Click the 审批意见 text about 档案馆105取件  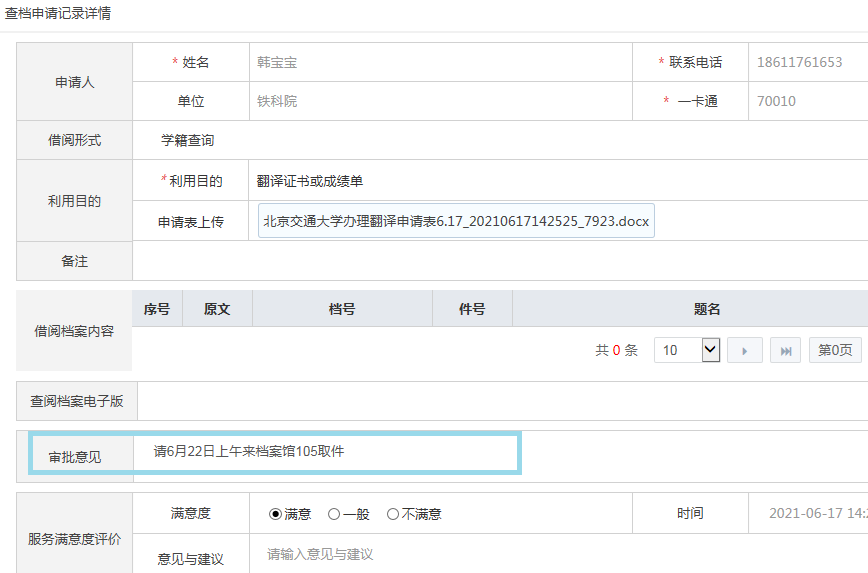[249, 451]
